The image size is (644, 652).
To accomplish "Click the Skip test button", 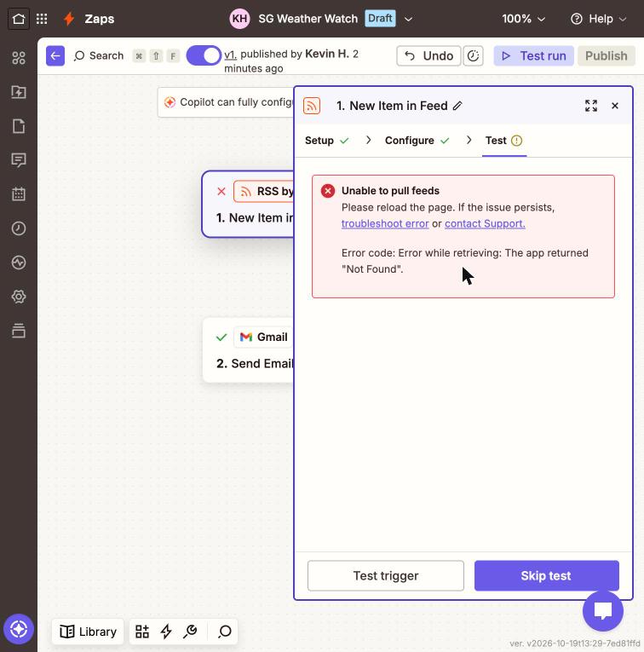I will click(546, 575).
